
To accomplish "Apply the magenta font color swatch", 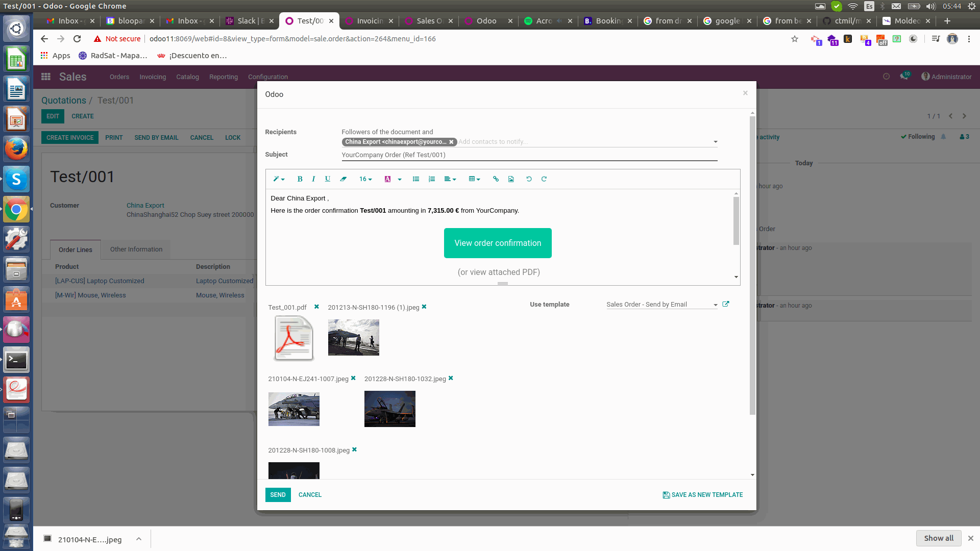I will click(387, 179).
